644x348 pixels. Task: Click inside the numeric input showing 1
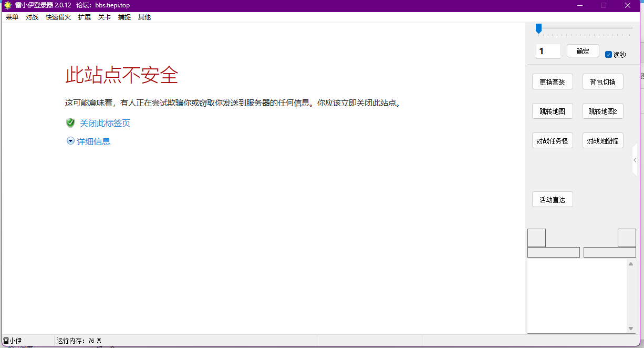click(548, 50)
